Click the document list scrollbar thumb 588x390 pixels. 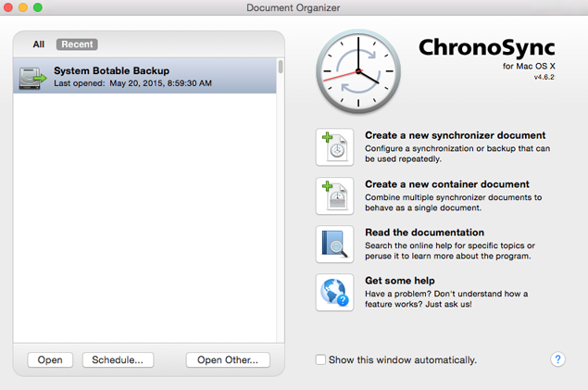point(281,67)
